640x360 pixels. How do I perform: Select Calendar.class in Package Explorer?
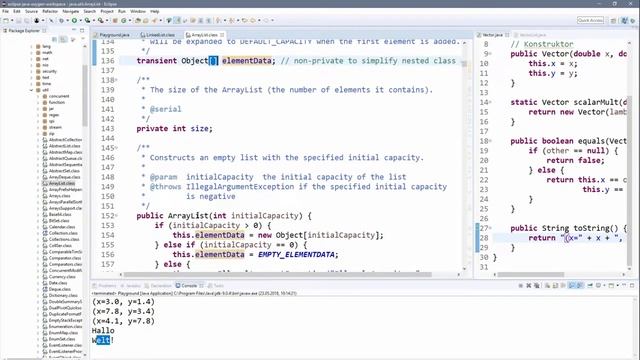pyautogui.click(x=62, y=227)
